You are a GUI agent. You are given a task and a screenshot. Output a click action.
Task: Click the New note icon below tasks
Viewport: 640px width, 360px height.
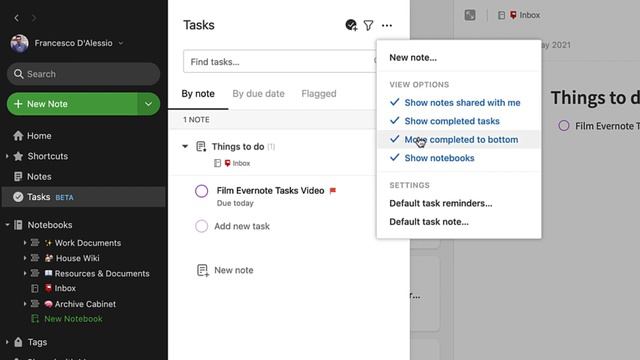[x=202, y=270]
